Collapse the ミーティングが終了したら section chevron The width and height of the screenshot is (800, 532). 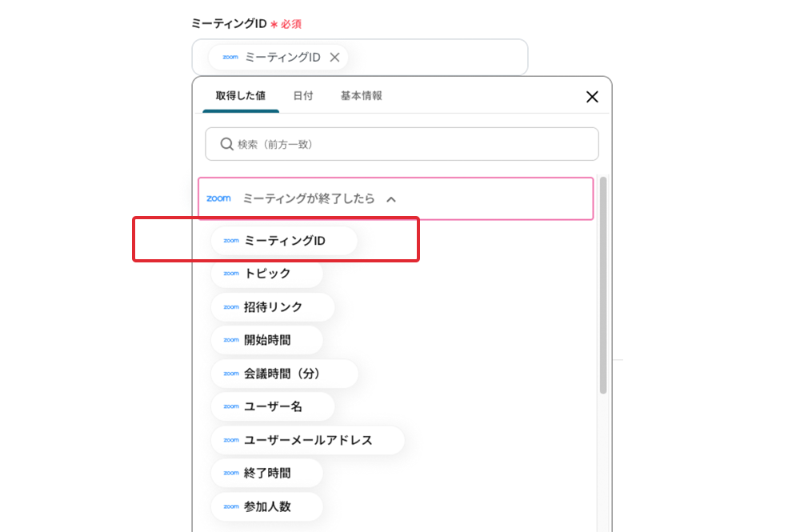point(391,199)
